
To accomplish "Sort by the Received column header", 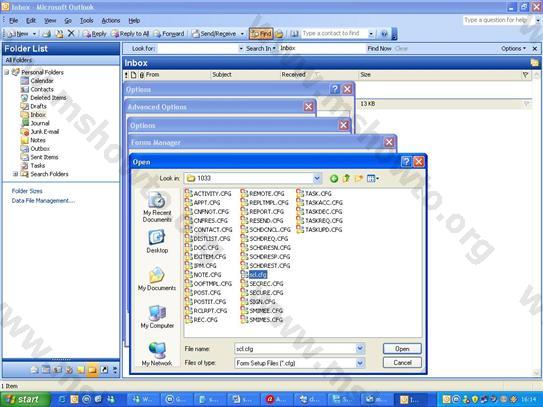I will pyautogui.click(x=319, y=74).
